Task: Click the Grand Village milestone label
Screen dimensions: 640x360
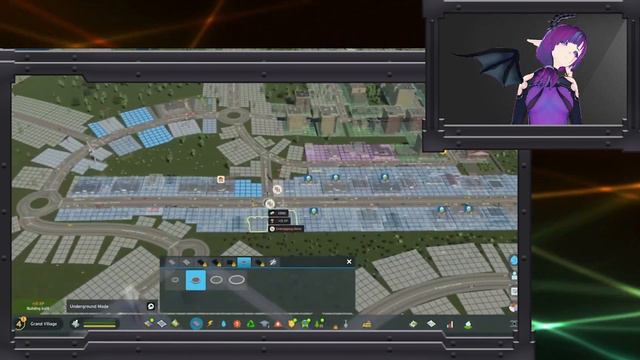Action: coord(44,324)
